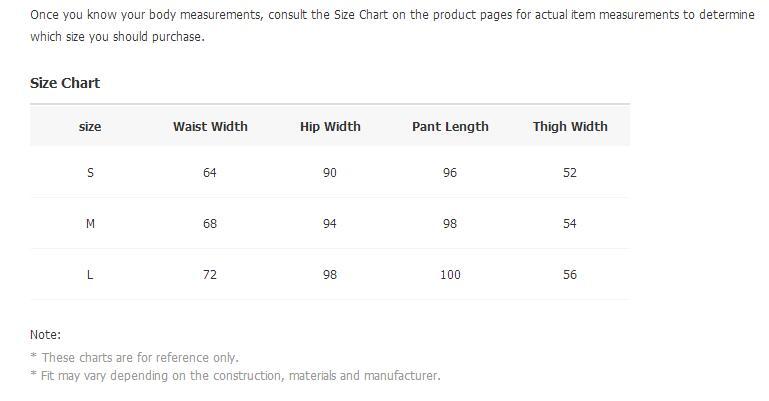The height and width of the screenshot is (401, 769).
Task: Click thigh width value 56
Action: tap(569, 275)
